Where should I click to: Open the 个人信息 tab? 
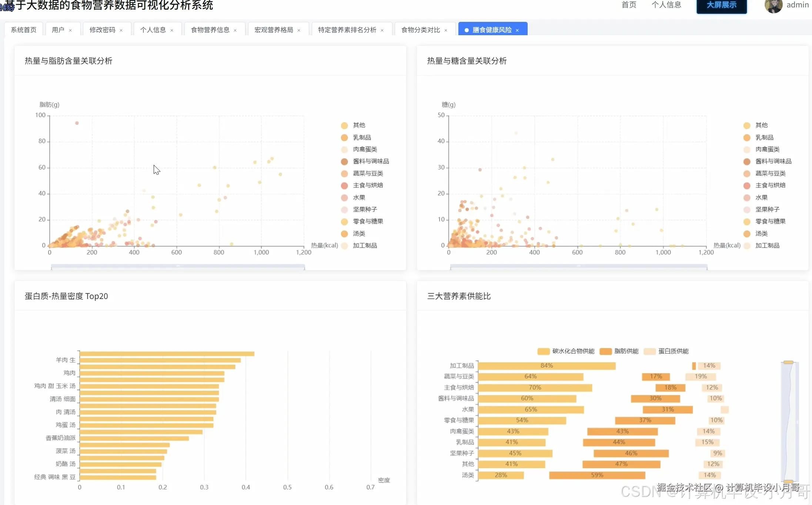click(153, 30)
